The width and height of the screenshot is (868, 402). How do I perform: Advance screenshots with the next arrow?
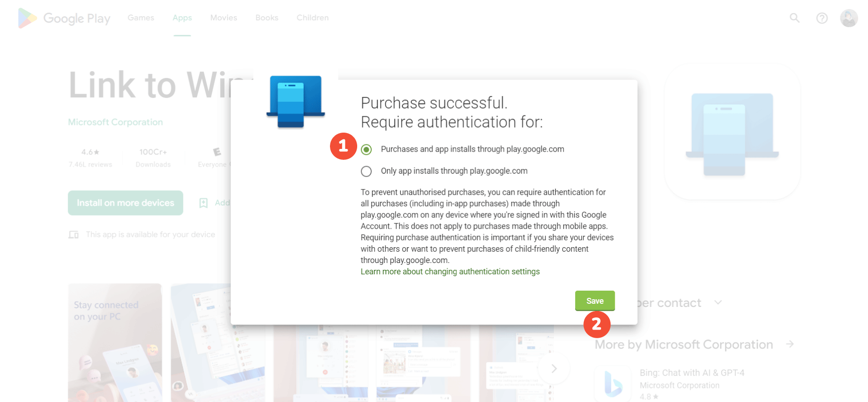pyautogui.click(x=554, y=368)
